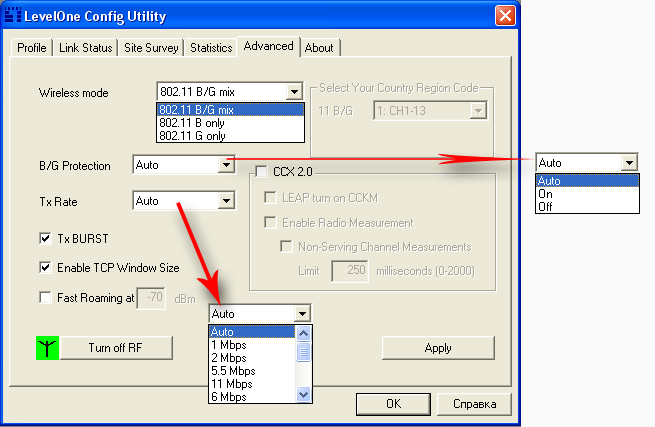655x427 pixels.
Task: Open the About tab
Action: tap(319, 48)
